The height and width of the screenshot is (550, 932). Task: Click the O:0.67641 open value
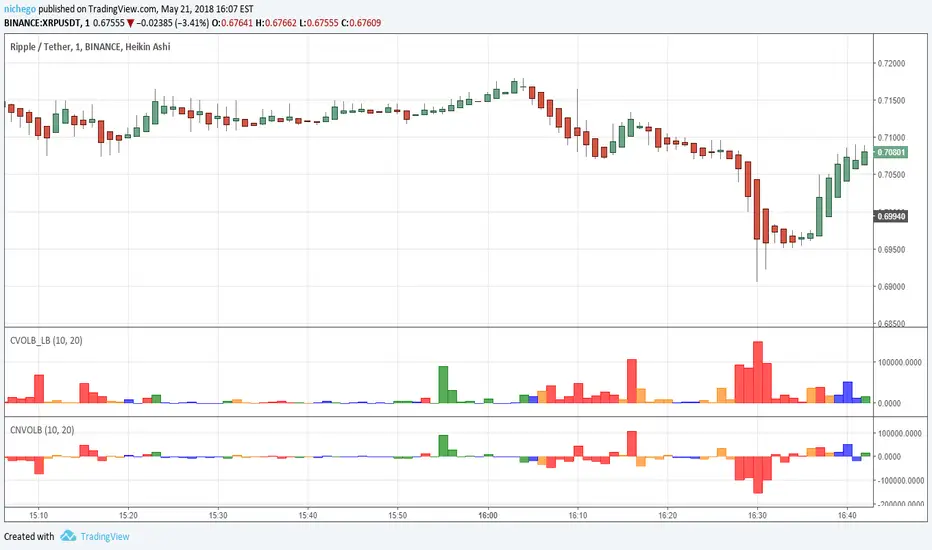click(x=232, y=23)
